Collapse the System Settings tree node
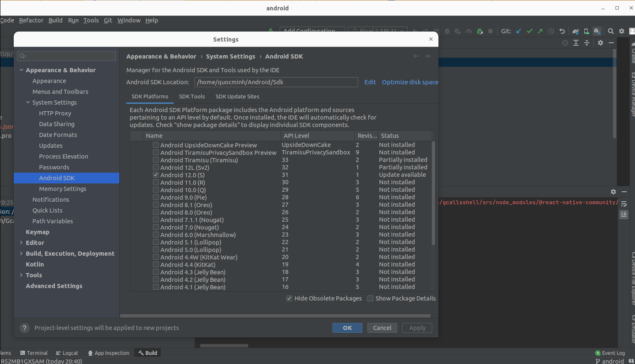This screenshot has height=364, width=635. coord(28,103)
